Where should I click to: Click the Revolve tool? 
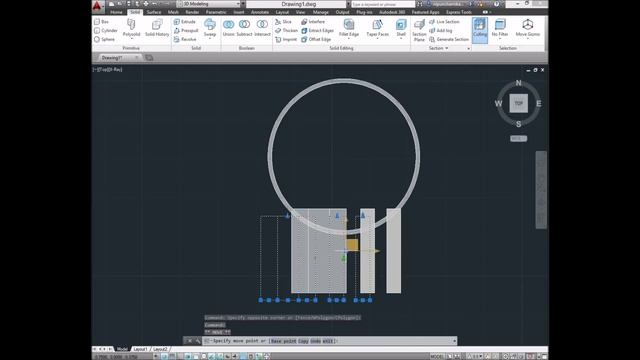point(185,39)
